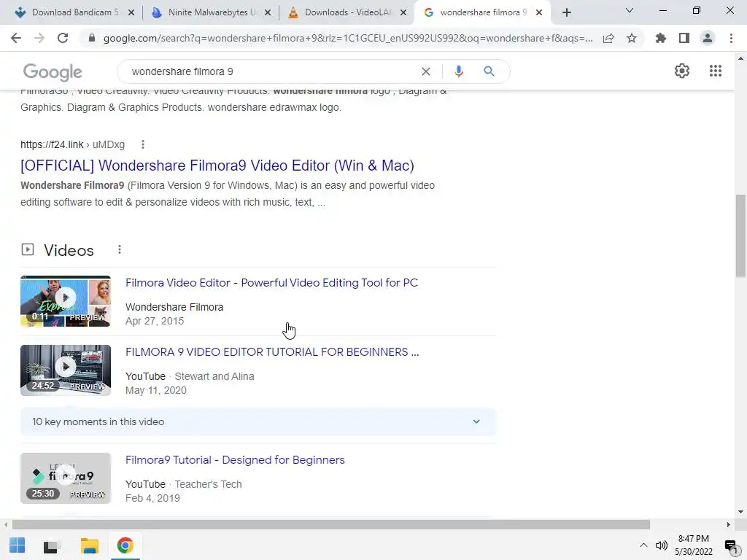The width and height of the screenshot is (747, 560).
Task: Close the Downloads - VideoLAN tab
Action: tap(403, 12)
